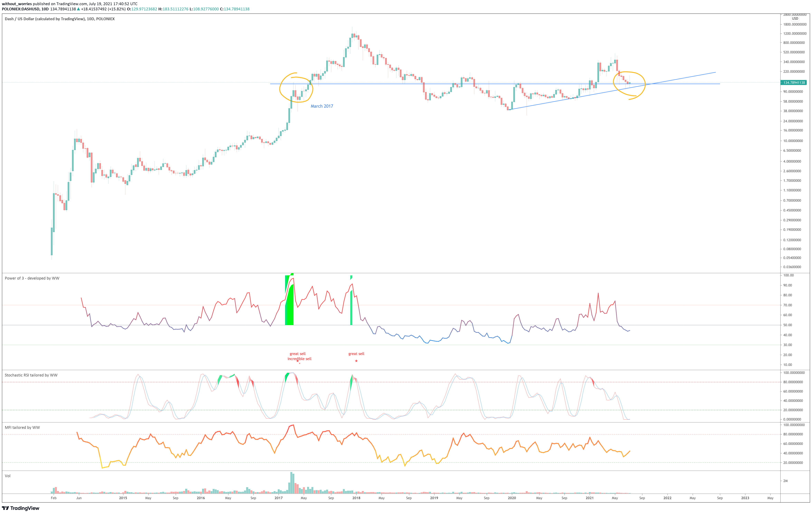Viewport: 812px width, 514px height.
Task: Click the 70.00 level in Power of 3 axis
Action: click(x=788, y=305)
